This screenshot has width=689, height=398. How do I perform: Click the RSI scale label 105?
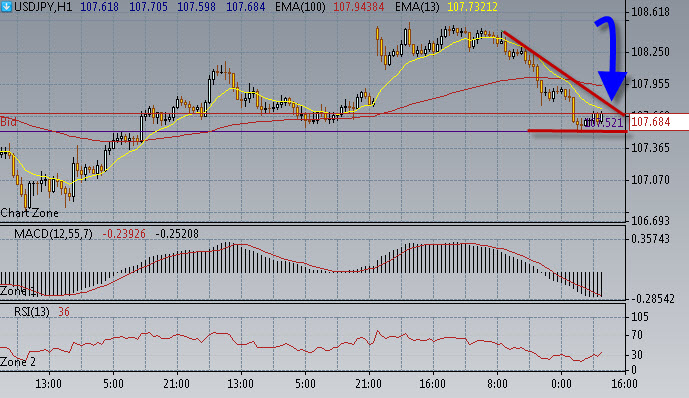pyautogui.click(x=640, y=316)
